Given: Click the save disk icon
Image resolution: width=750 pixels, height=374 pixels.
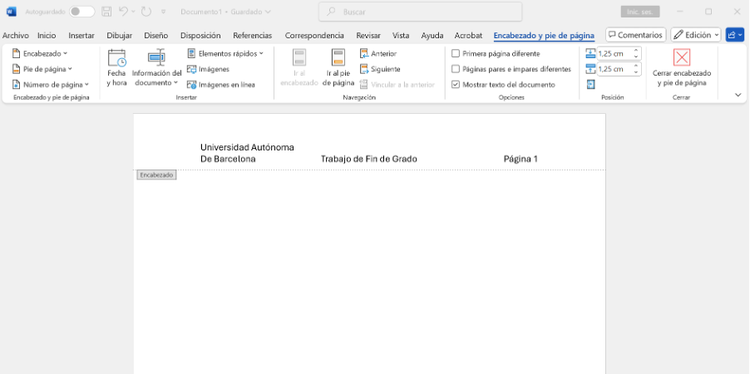Looking at the screenshot, I should 107,11.
